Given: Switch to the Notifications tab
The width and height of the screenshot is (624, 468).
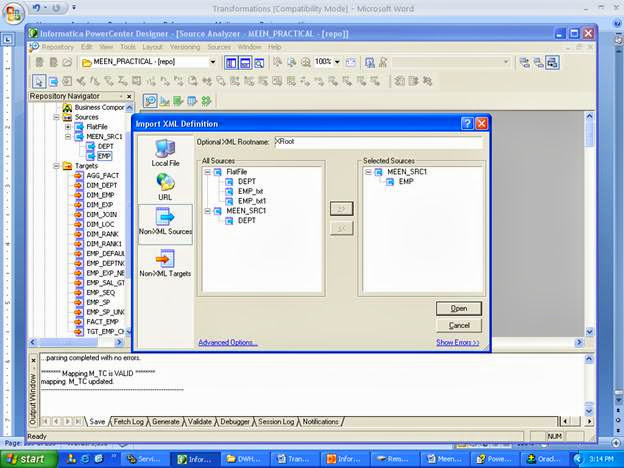Looking at the screenshot, I should pos(321,421).
